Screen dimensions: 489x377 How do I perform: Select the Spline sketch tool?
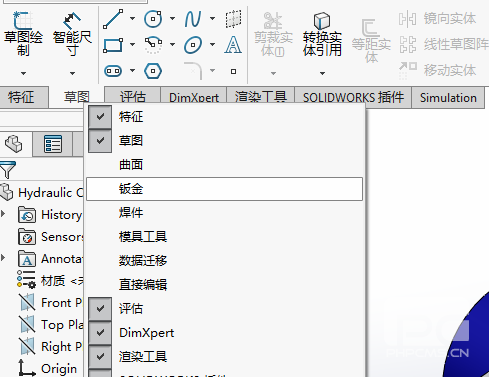tap(193, 19)
